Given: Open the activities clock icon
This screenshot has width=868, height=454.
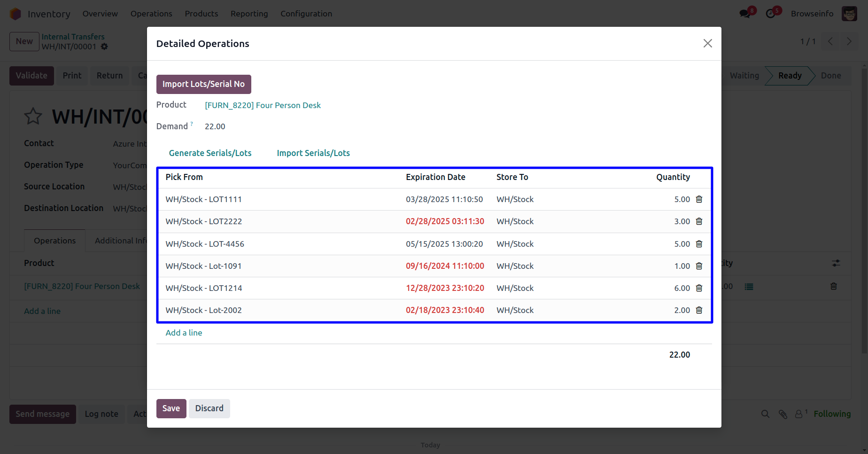Looking at the screenshot, I should (770, 14).
